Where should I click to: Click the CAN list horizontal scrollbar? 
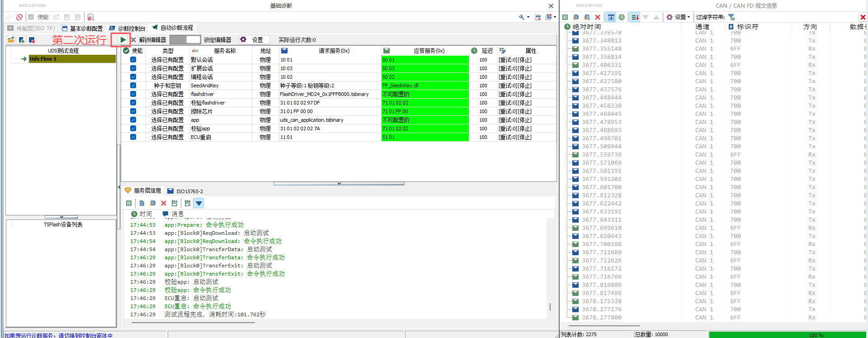coord(604,325)
